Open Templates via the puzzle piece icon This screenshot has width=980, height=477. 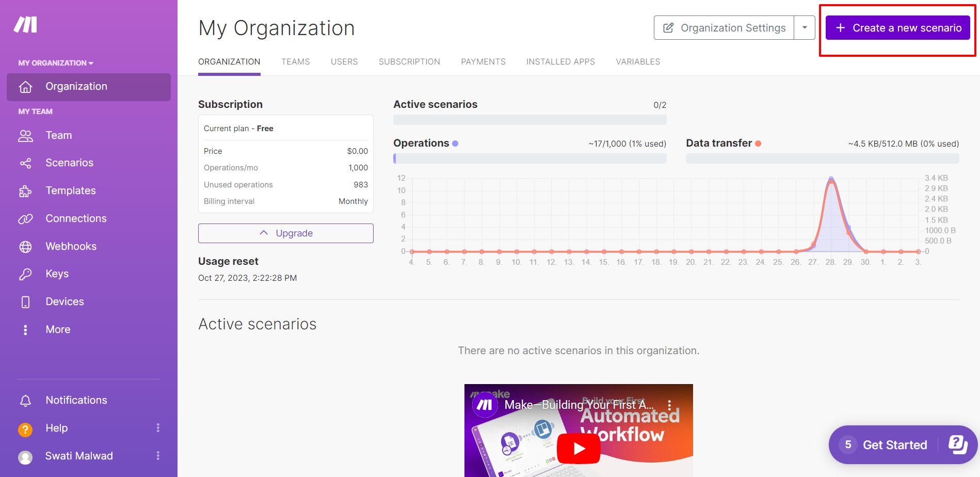[25, 191]
